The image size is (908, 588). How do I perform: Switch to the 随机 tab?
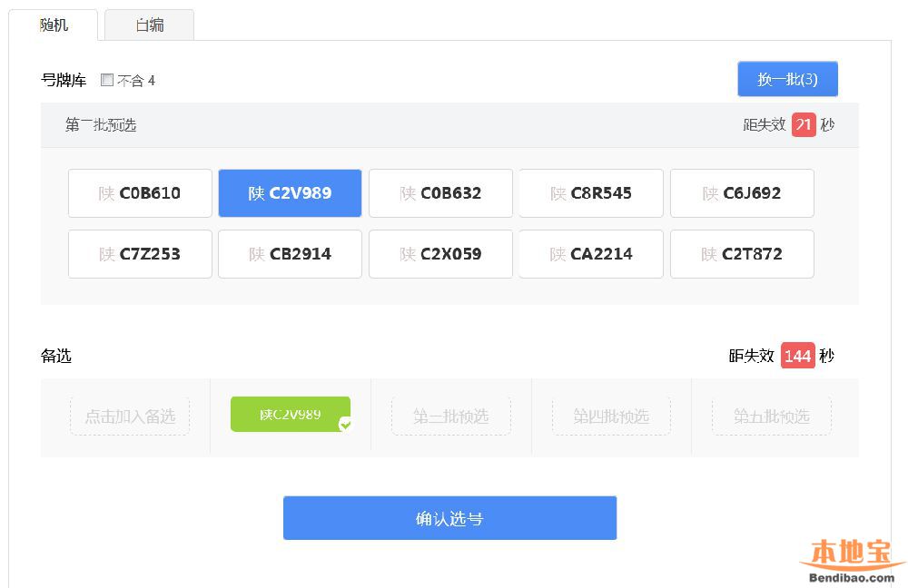tap(54, 25)
